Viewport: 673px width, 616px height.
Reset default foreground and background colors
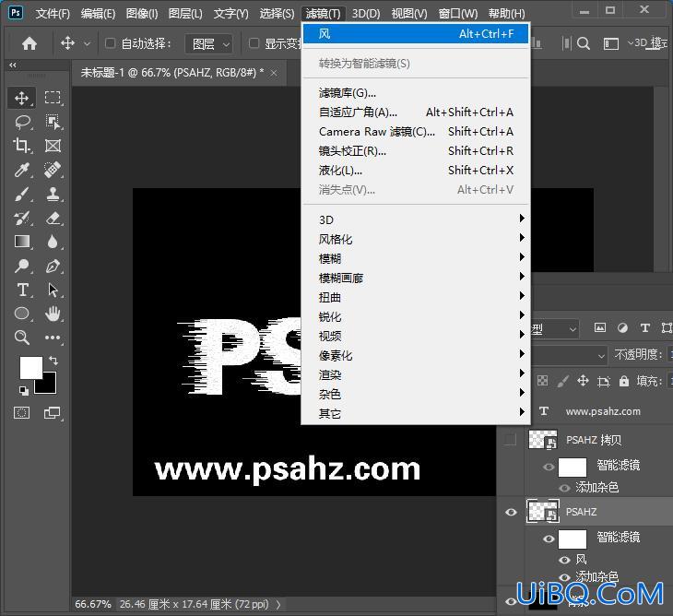[24, 391]
